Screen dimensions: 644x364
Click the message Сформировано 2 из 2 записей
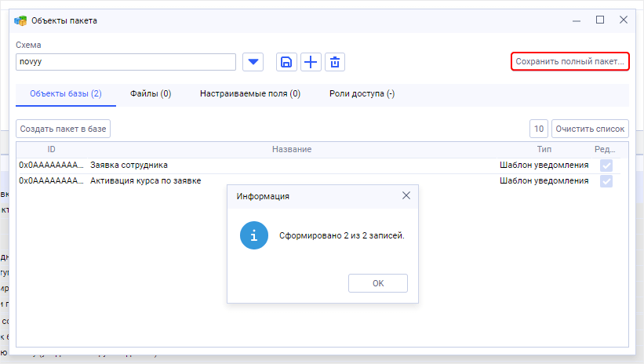[342, 235]
